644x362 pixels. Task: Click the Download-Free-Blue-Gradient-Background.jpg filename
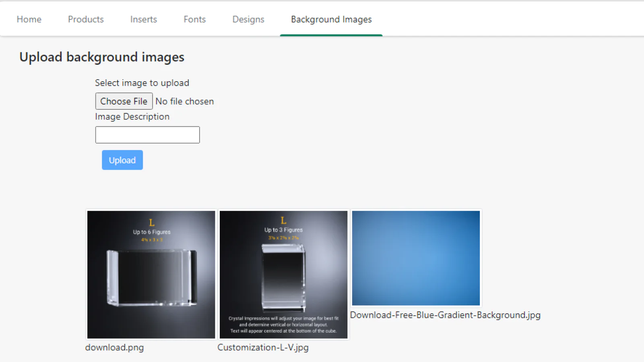445,315
